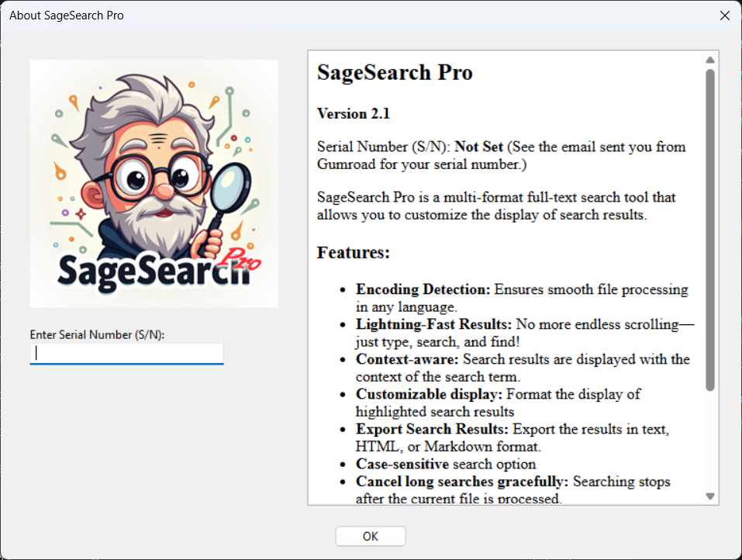Click the vertical scrollbar thumb in description pane
Screen dimensions: 742x560
[x=709, y=230]
